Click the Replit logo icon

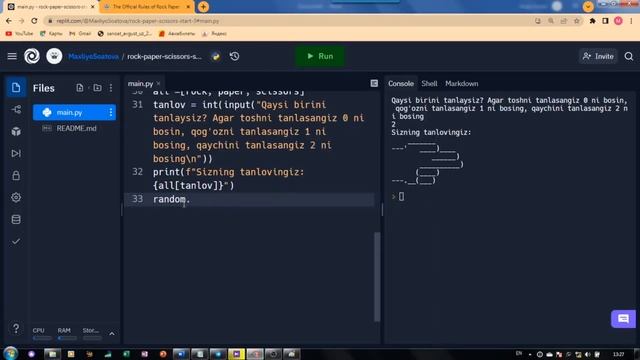tap(32, 56)
